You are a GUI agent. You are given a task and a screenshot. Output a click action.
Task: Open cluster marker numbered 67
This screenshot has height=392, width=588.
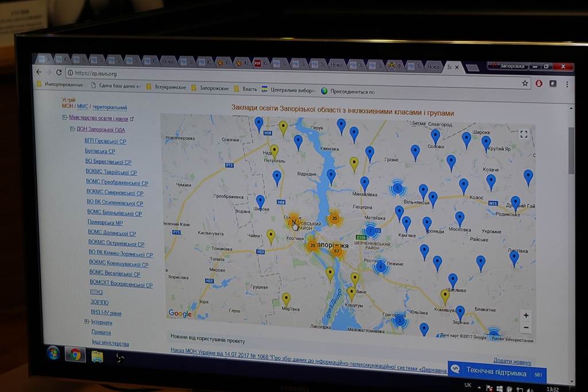[336, 251]
